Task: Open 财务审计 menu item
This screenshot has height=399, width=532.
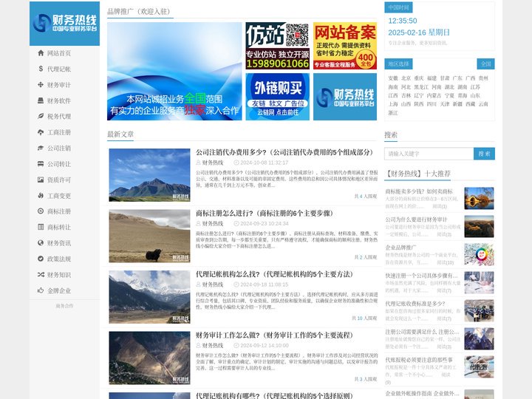Action: pos(59,85)
